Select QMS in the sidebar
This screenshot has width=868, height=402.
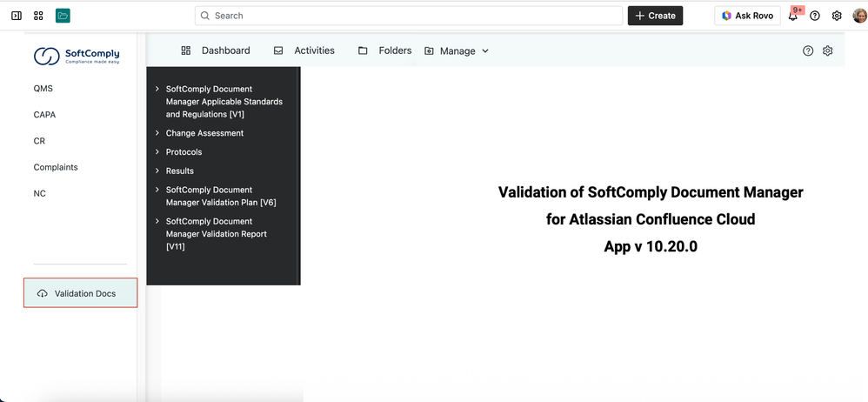[43, 89]
